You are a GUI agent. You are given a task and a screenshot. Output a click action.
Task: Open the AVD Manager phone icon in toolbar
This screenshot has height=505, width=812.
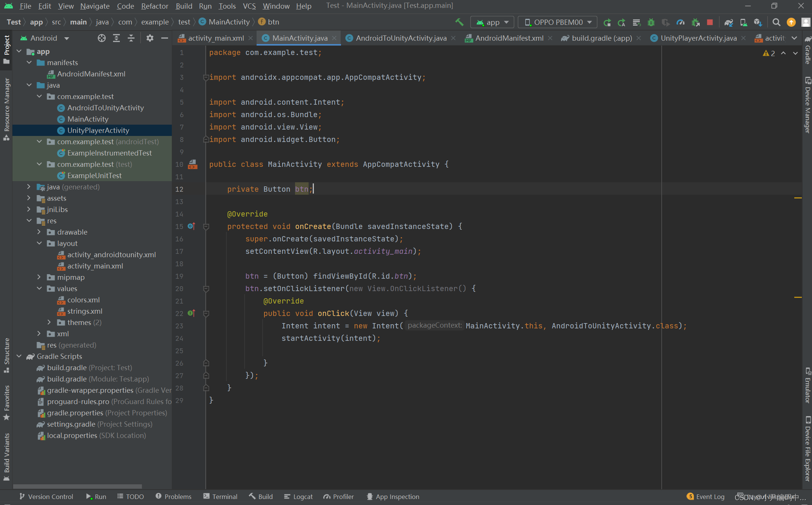click(x=743, y=22)
